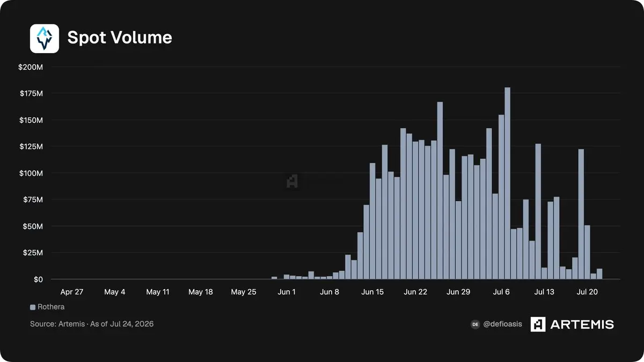Click the Rothera legend color swatch
This screenshot has width=644, height=362.
tap(33, 307)
